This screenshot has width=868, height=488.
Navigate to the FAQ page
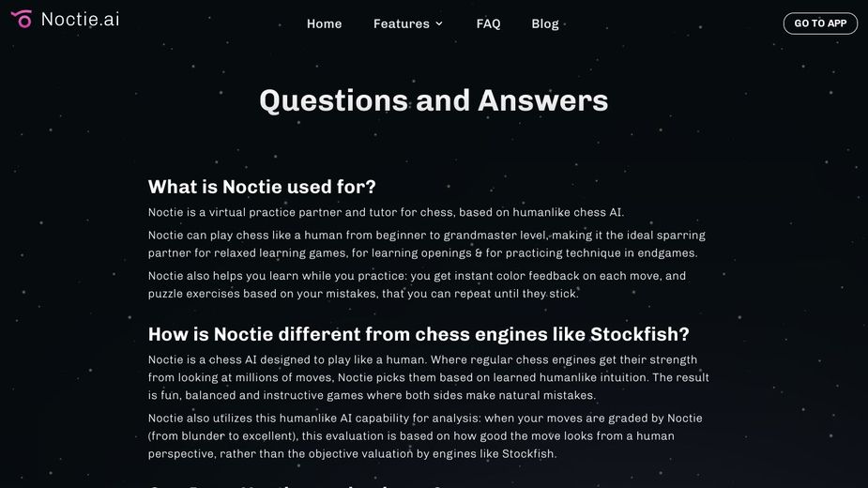point(488,23)
